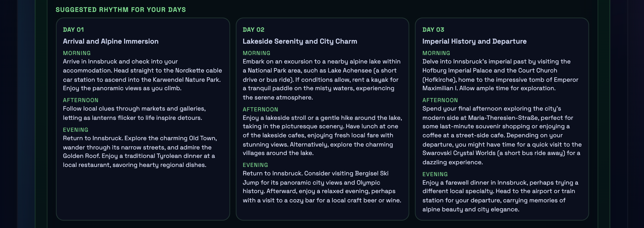Click 'Lakeside Serenity and City Charm' title
This screenshot has height=228, width=644.
(300, 41)
